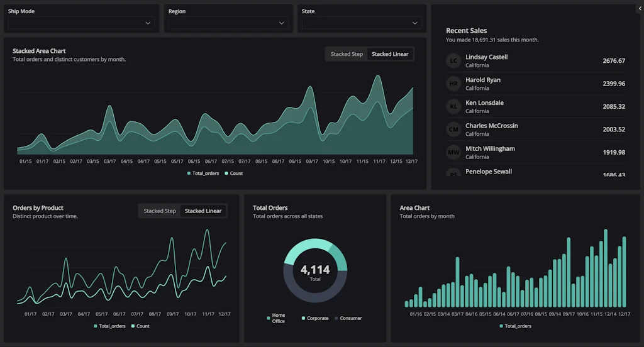
Task: Open the Ship Mode dropdown
Action: (81, 23)
